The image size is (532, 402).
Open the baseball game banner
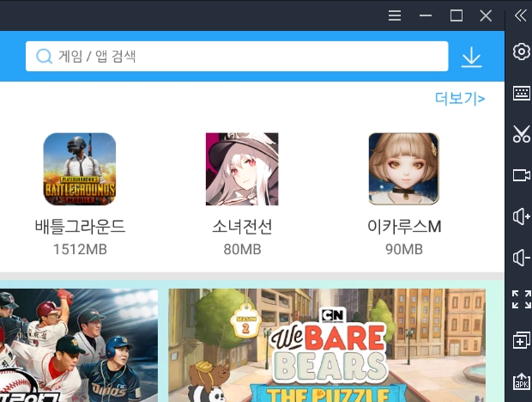[x=79, y=345]
